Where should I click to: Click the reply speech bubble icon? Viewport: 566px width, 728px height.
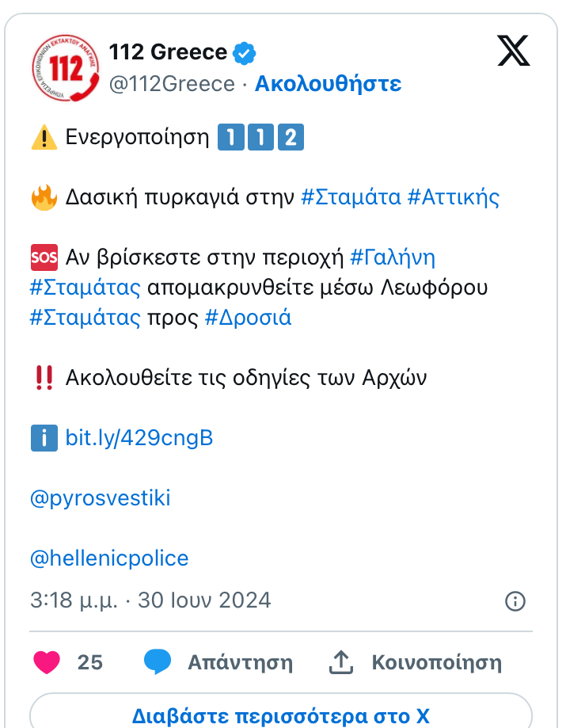pos(158,662)
